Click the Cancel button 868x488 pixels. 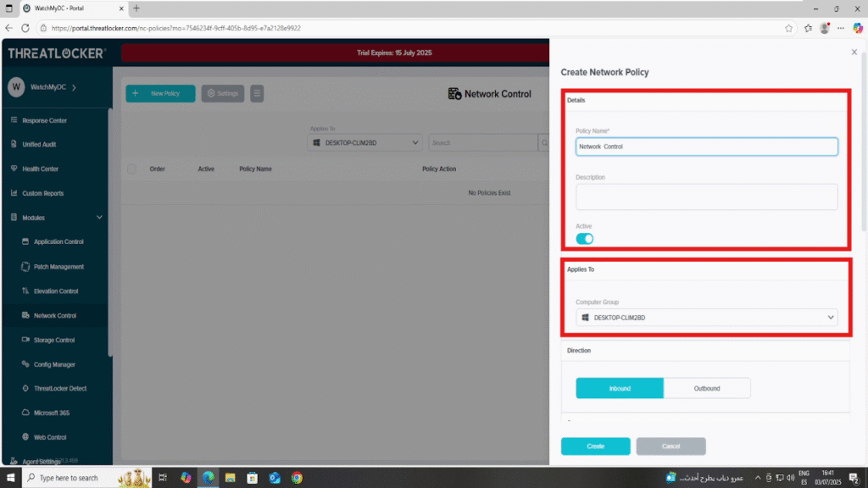point(671,446)
